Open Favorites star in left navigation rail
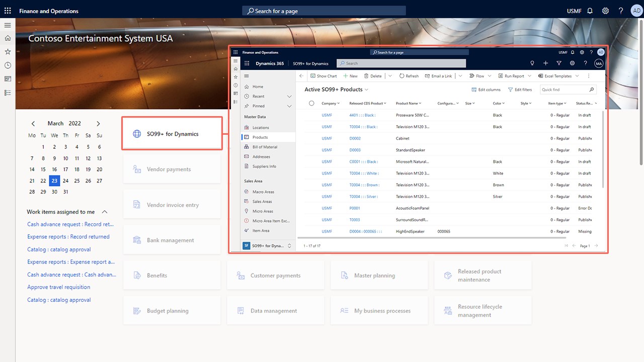The height and width of the screenshot is (362, 644). click(x=8, y=52)
